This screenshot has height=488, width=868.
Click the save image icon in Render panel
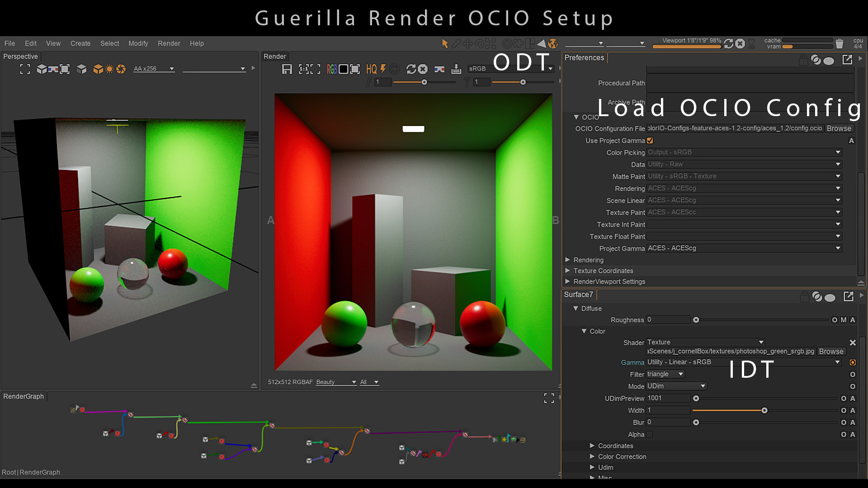coord(287,69)
